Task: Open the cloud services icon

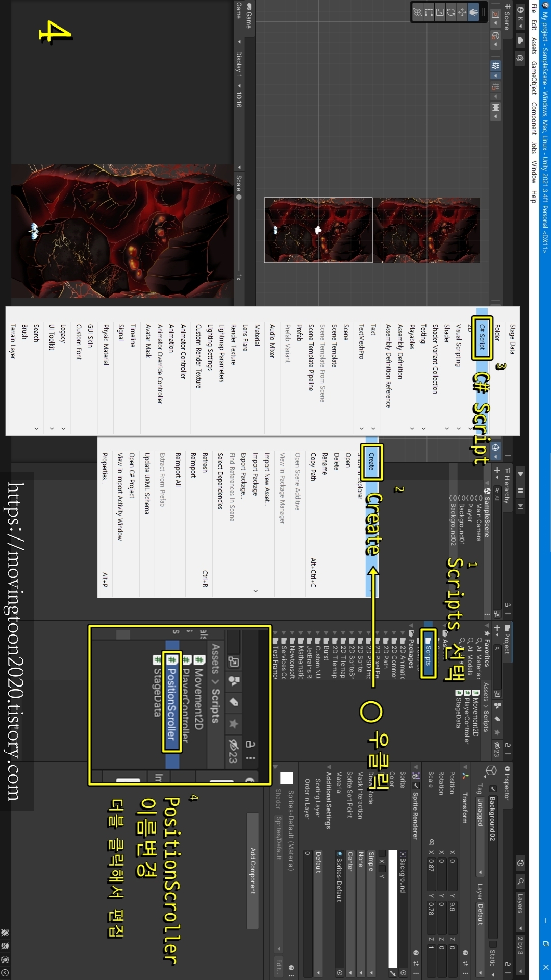Action: (x=520, y=40)
